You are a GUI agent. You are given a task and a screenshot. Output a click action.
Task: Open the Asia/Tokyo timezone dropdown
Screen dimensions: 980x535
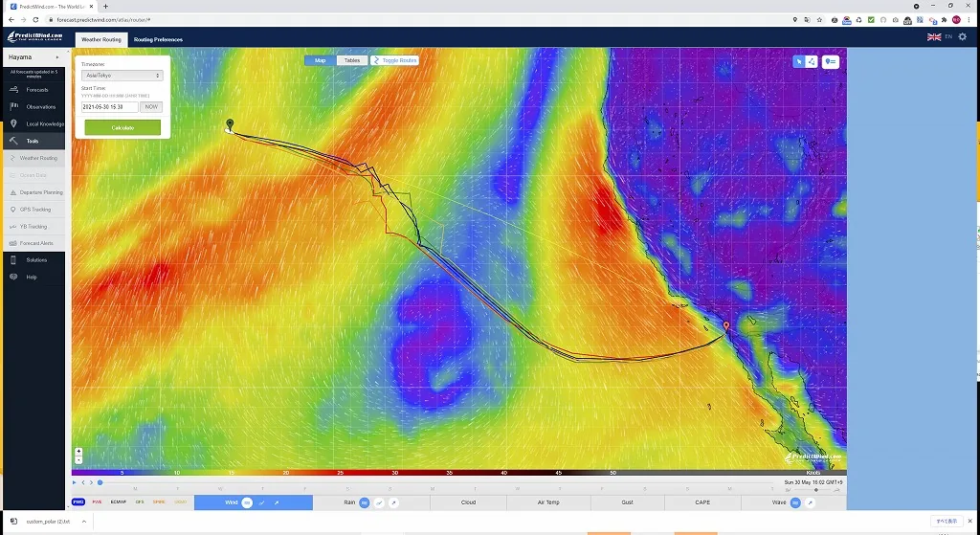click(122, 75)
